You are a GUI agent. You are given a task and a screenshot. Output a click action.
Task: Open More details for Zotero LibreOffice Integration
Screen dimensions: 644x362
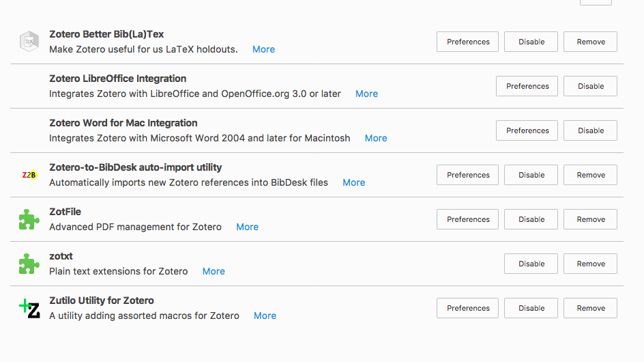366,94
